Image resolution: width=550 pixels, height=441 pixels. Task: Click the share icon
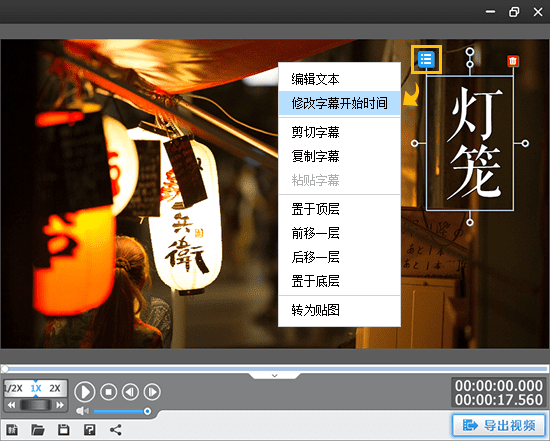point(115,429)
